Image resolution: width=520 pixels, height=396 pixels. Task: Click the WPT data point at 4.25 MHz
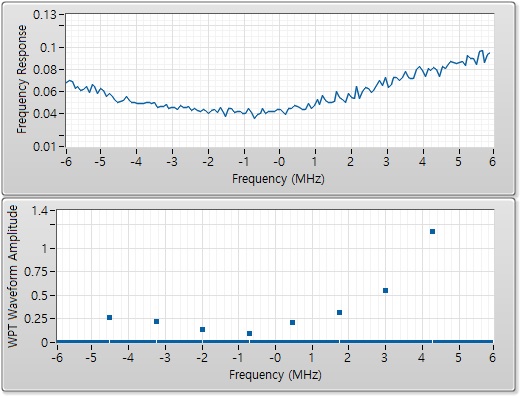tap(432, 231)
